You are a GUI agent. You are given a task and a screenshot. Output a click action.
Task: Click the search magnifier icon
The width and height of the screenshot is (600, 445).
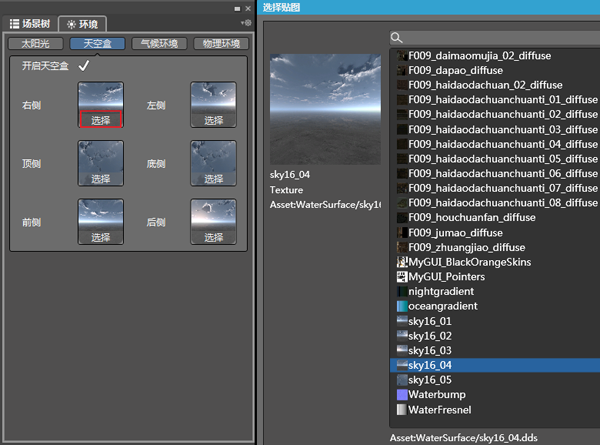point(398,38)
